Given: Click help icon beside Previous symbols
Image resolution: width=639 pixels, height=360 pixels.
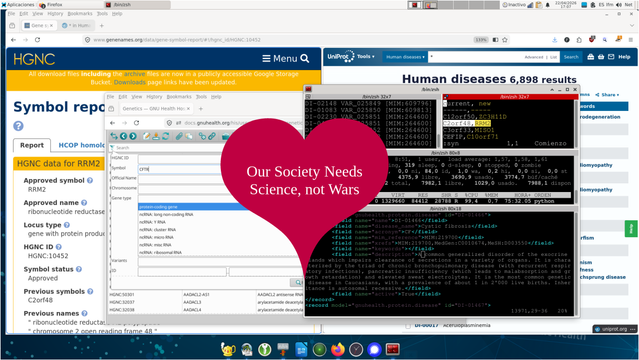Looking at the screenshot, I should pos(90,291).
